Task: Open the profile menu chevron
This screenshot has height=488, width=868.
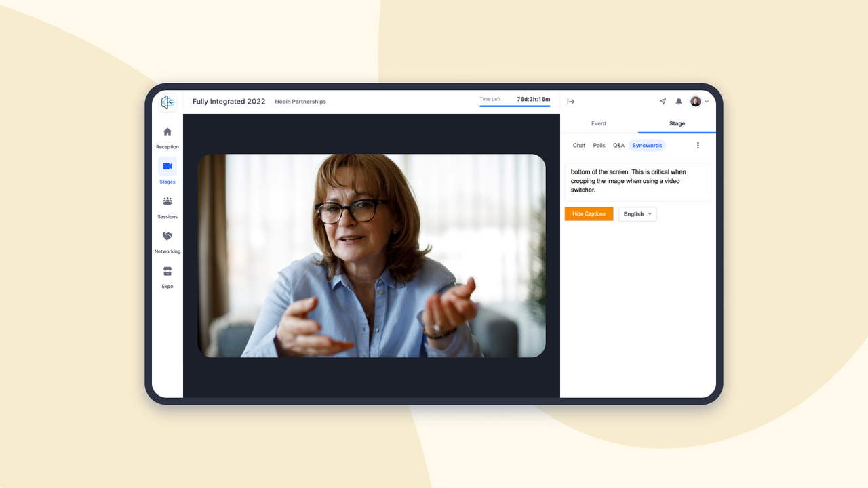Action: pos(707,101)
